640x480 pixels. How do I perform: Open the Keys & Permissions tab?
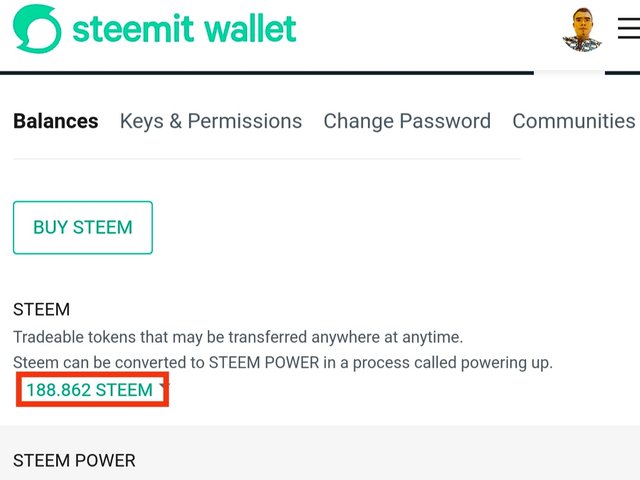click(x=211, y=121)
